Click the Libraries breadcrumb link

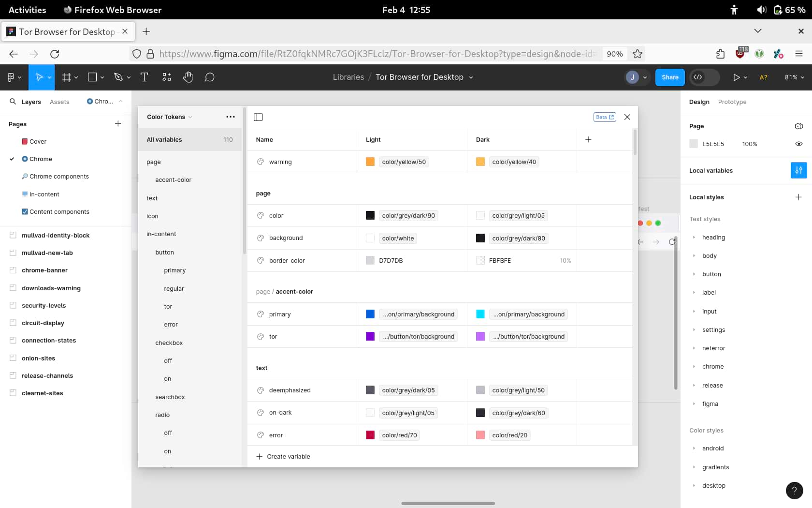click(348, 77)
